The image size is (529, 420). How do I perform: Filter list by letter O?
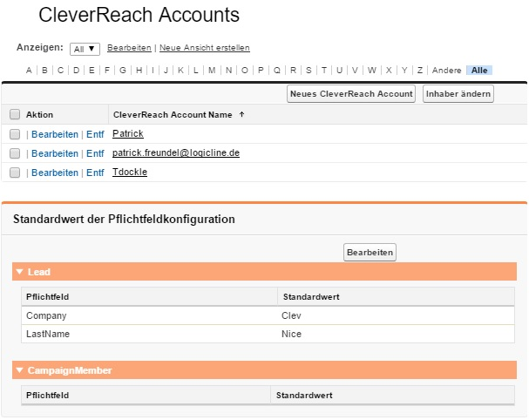(245, 71)
